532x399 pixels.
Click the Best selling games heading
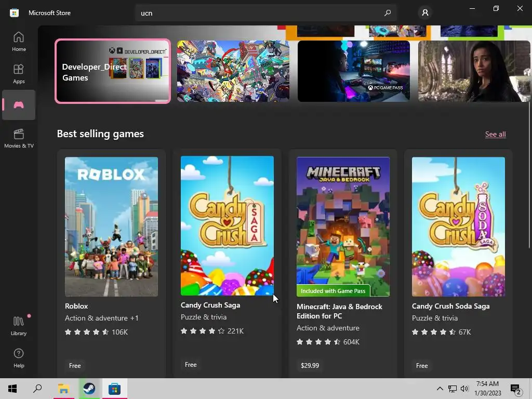tap(100, 134)
